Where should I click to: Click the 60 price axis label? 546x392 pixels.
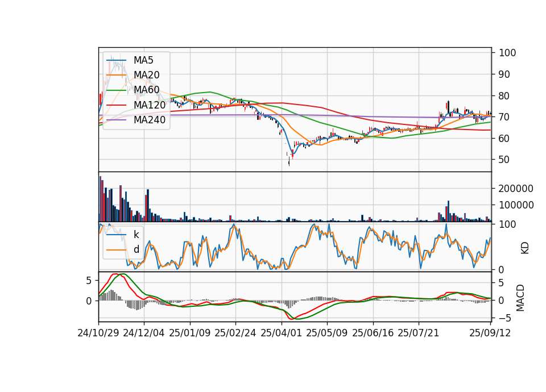click(x=504, y=139)
